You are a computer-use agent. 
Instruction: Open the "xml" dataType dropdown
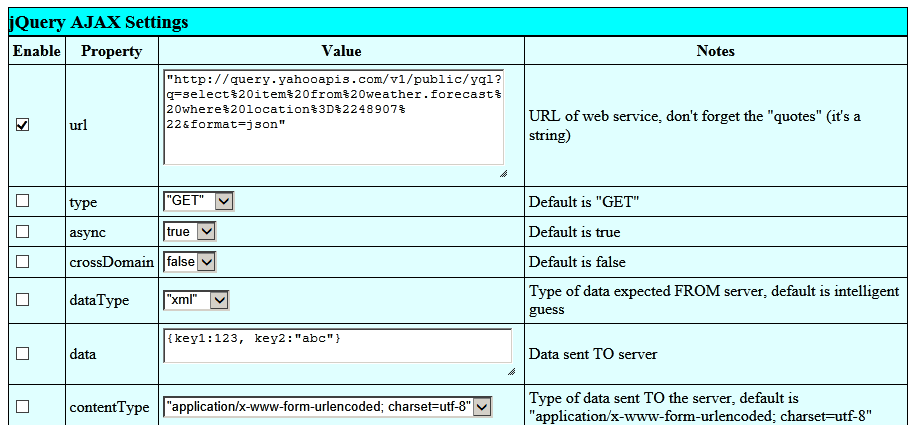click(x=196, y=300)
